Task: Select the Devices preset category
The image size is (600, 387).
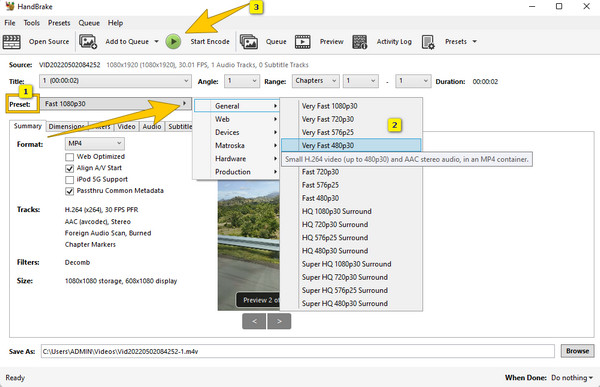Action: pyautogui.click(x=236, y=132)
